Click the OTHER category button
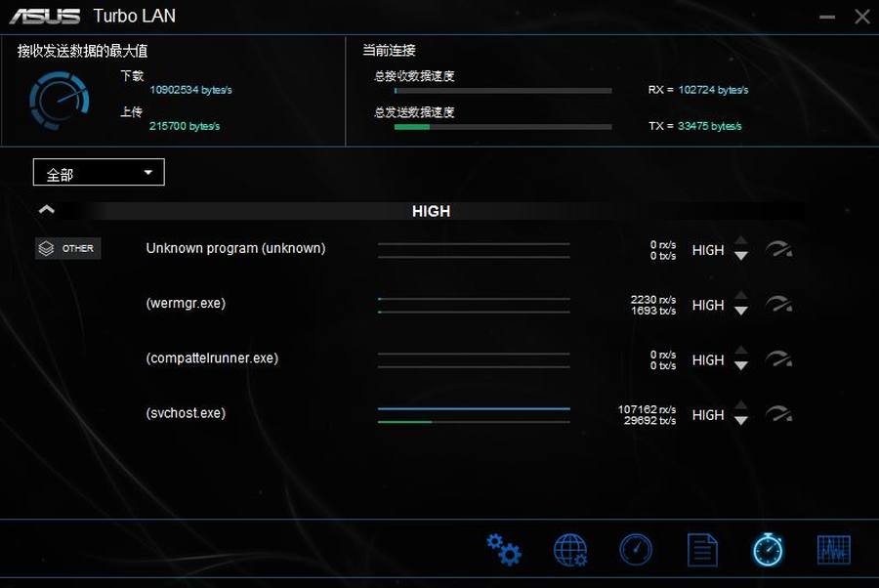This screenshot has height=588, width=879. 67,248
